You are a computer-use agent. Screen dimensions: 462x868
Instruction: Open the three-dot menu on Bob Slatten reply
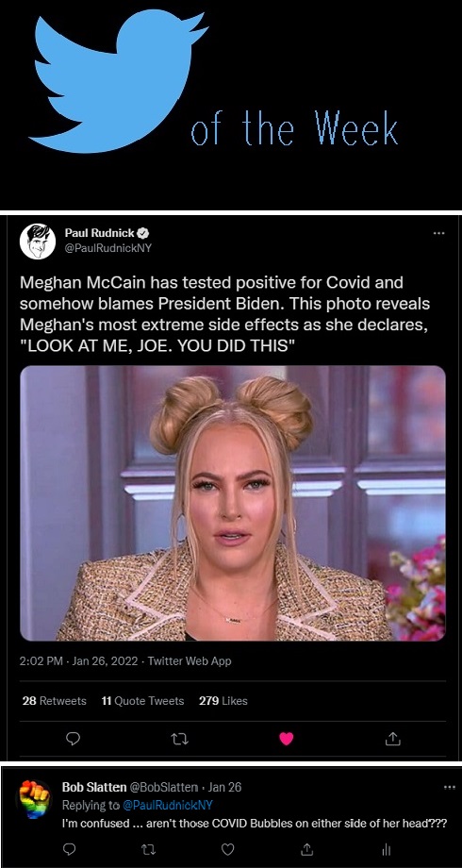point(450,787)
